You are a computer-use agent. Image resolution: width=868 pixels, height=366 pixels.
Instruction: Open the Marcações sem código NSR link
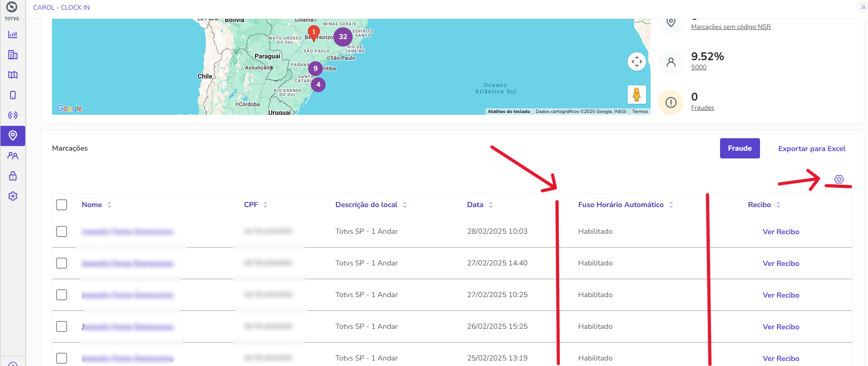tap(731, 27)
